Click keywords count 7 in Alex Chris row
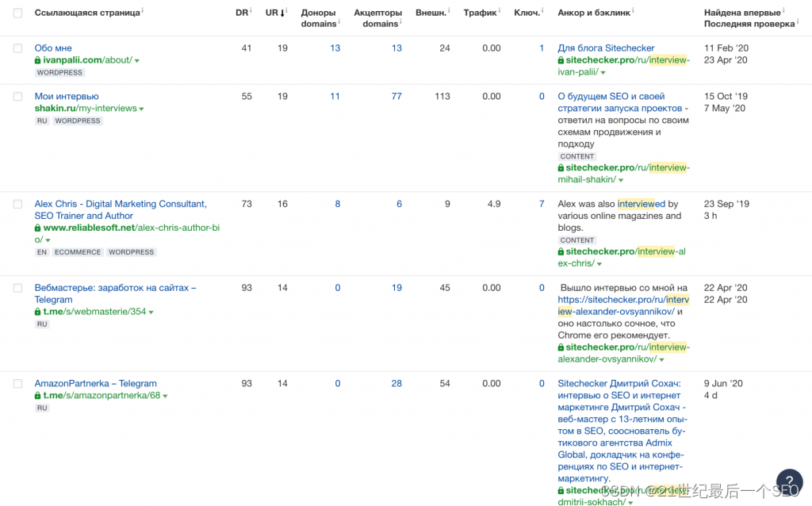 coord(542,204)
